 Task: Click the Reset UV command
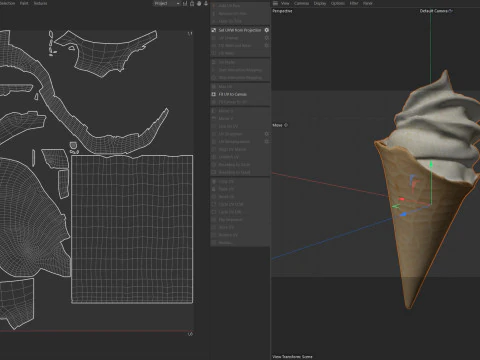click(x=223, y=197)
